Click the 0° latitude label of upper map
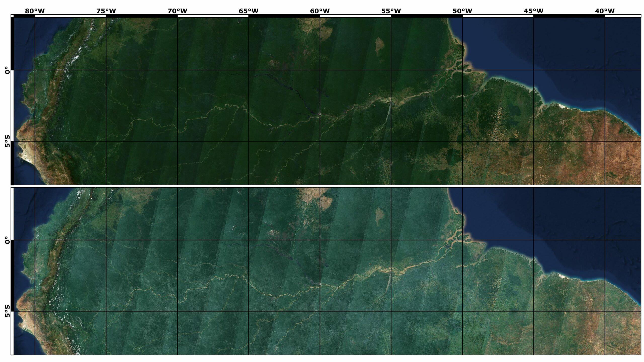 [7, 70]
